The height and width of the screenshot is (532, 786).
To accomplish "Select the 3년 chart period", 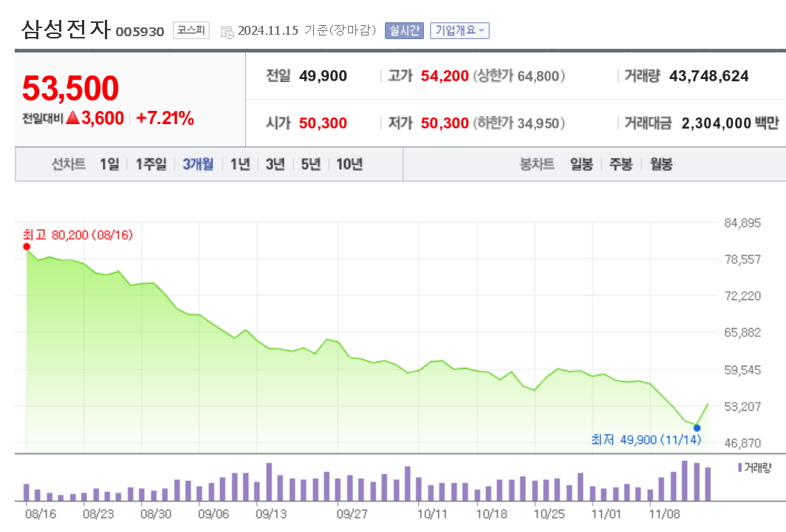I will 276,164.
